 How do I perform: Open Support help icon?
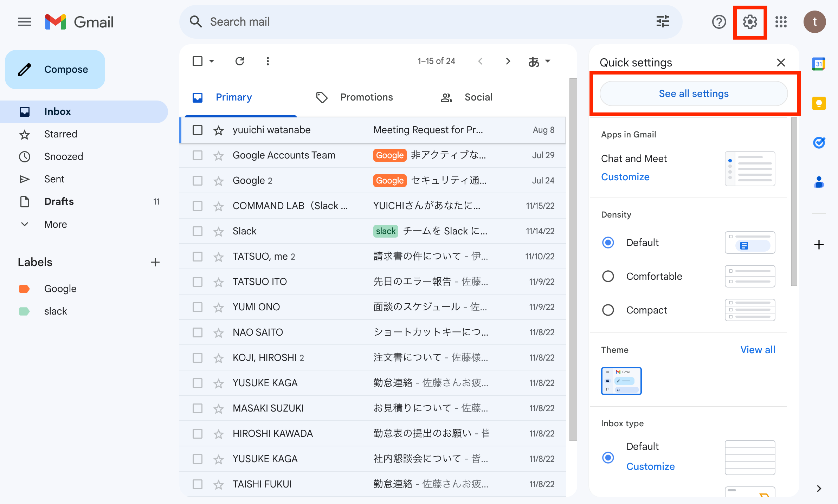(719, 22)
